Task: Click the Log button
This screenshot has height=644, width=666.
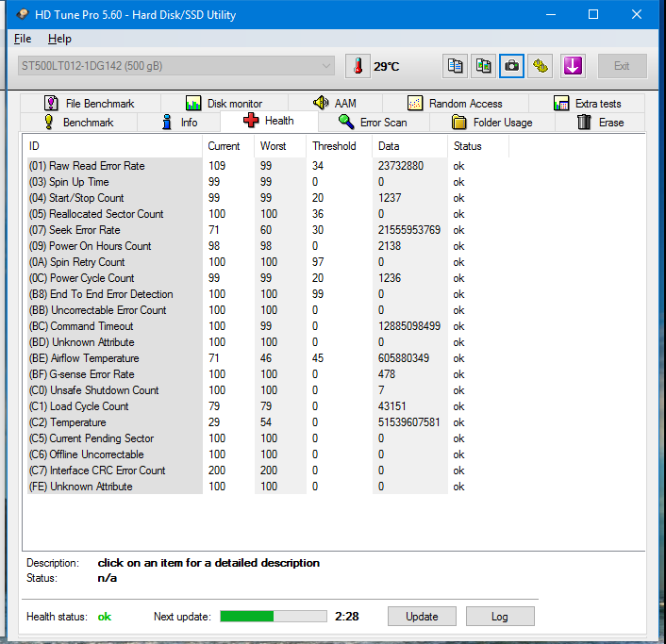Action: click(x=500, y=617)
